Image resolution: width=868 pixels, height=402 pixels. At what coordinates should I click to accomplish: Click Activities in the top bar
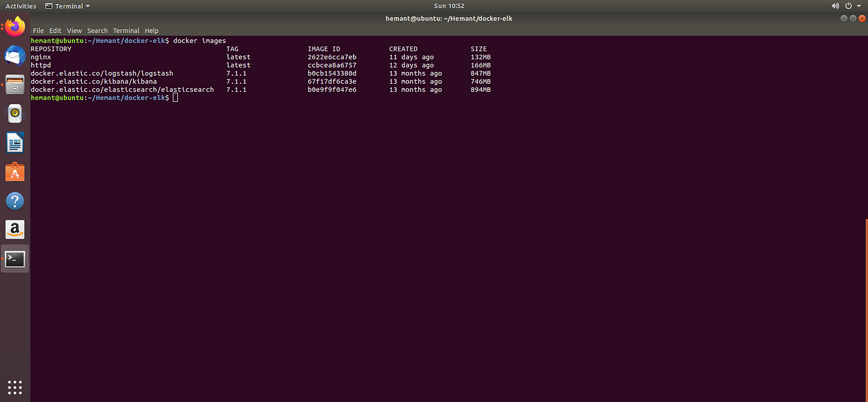[20, 6]
